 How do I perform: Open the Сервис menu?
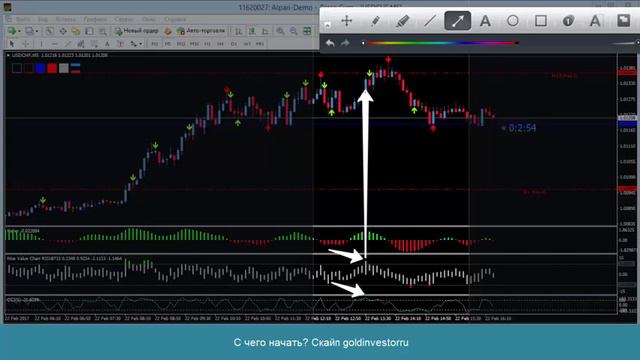[x=124, y=19]
